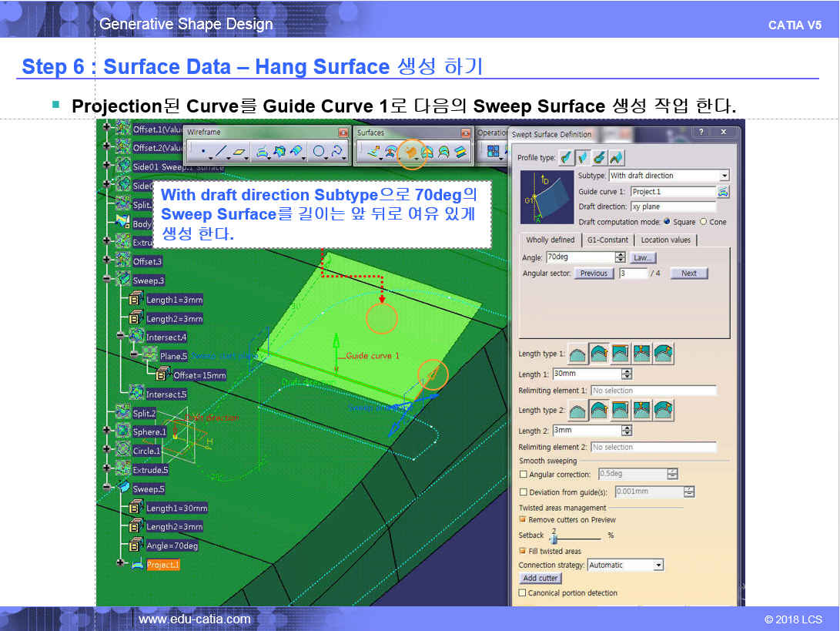Screen dimensions: 840x631
Task: Click the Setback slider handle
Action: point(552,537)
